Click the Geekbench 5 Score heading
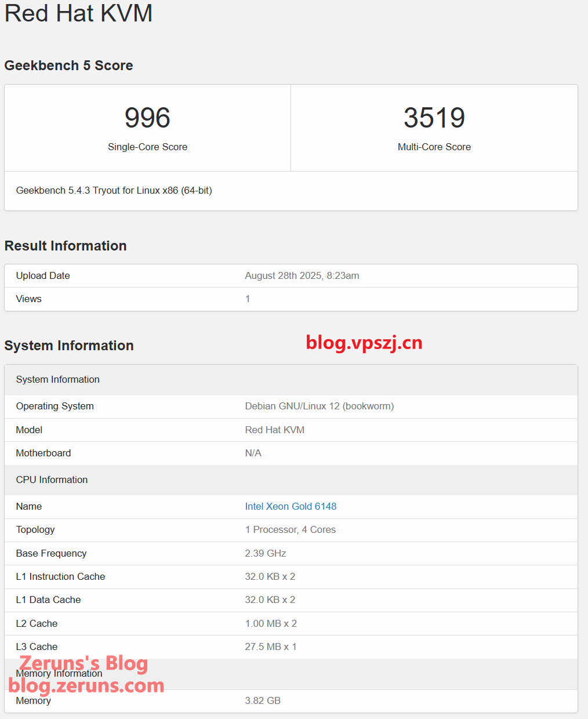588x719 pixels. (x=68, y=66)
